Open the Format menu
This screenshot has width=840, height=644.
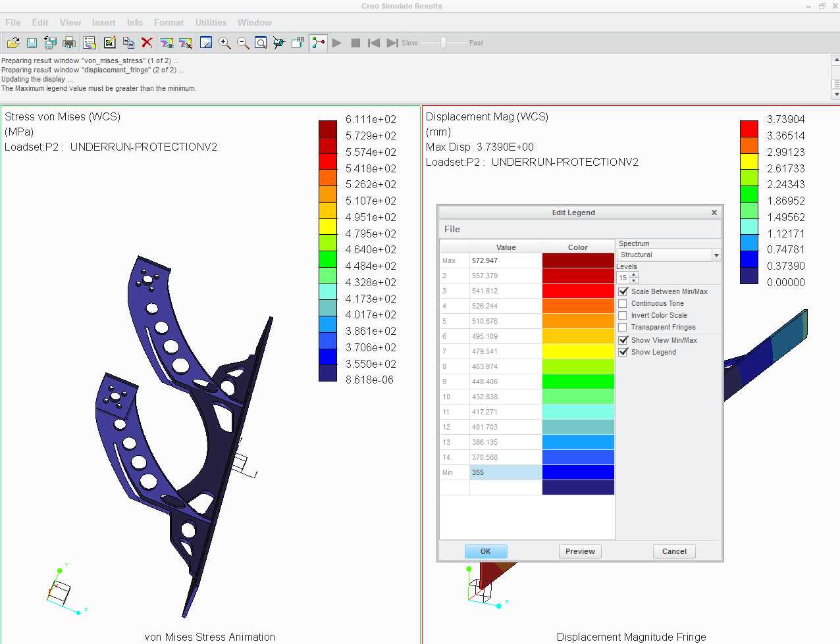[x=169, y=22]
